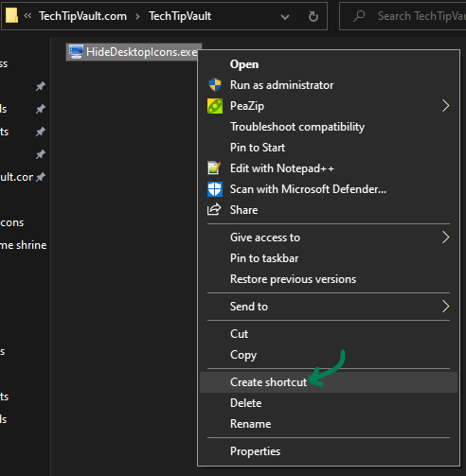
Task: Click the HideDesktopIcons.exe file icon
Action: (76, 52)
